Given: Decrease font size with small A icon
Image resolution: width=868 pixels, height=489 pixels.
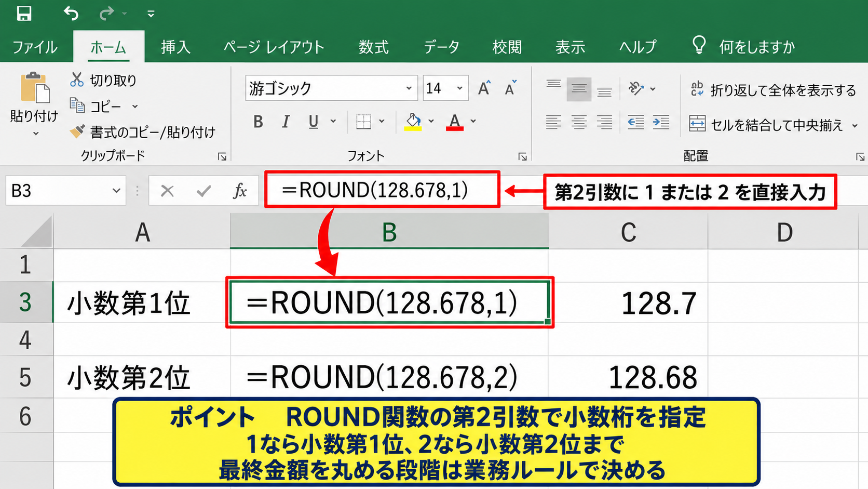Looking at the screenshot, I should [x=511, y=88].
